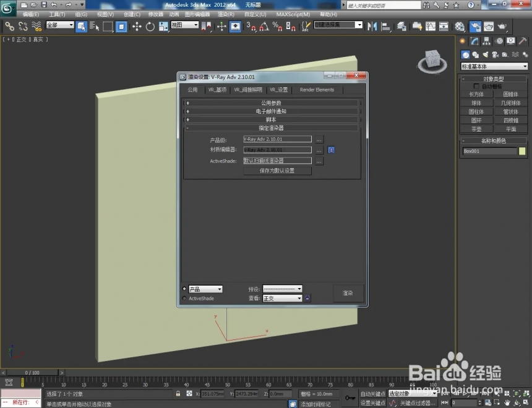
Task: Open the MAXScript(M) menu
Action: (293, 14)
